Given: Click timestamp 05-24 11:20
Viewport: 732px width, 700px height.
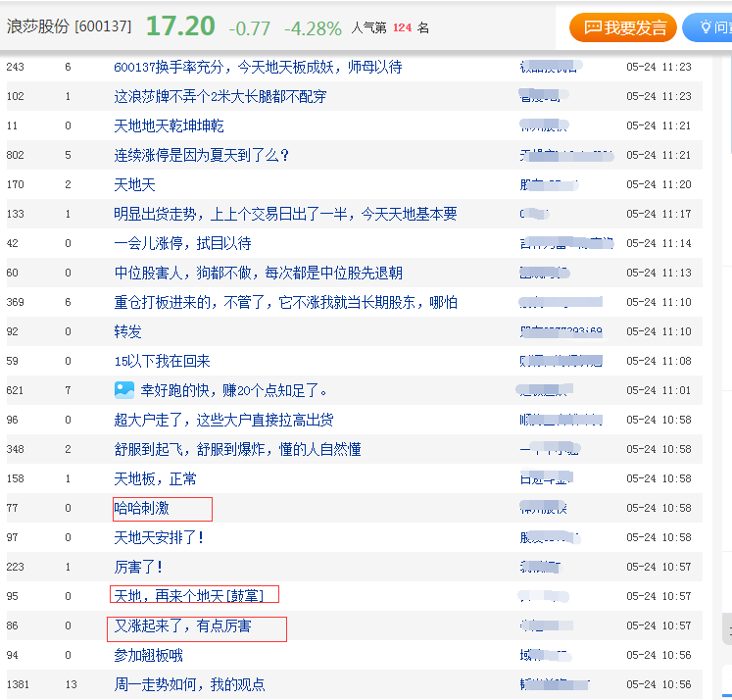Looking at the screenshot, I should coord(659,185).
